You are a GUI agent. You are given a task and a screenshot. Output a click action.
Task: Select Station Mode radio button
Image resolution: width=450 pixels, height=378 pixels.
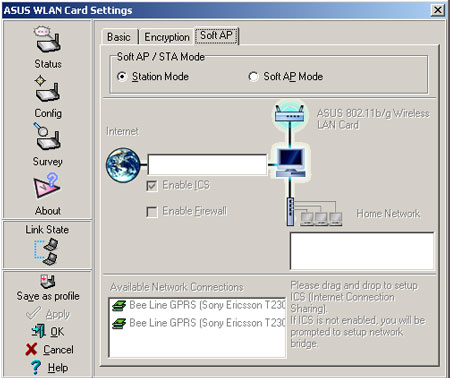pyautogui.click(x=122, y=77)
